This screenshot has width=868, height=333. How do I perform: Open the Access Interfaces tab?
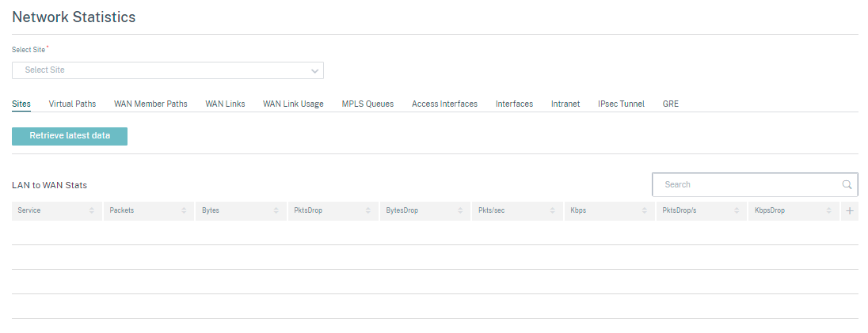click(x=444, y=104)
